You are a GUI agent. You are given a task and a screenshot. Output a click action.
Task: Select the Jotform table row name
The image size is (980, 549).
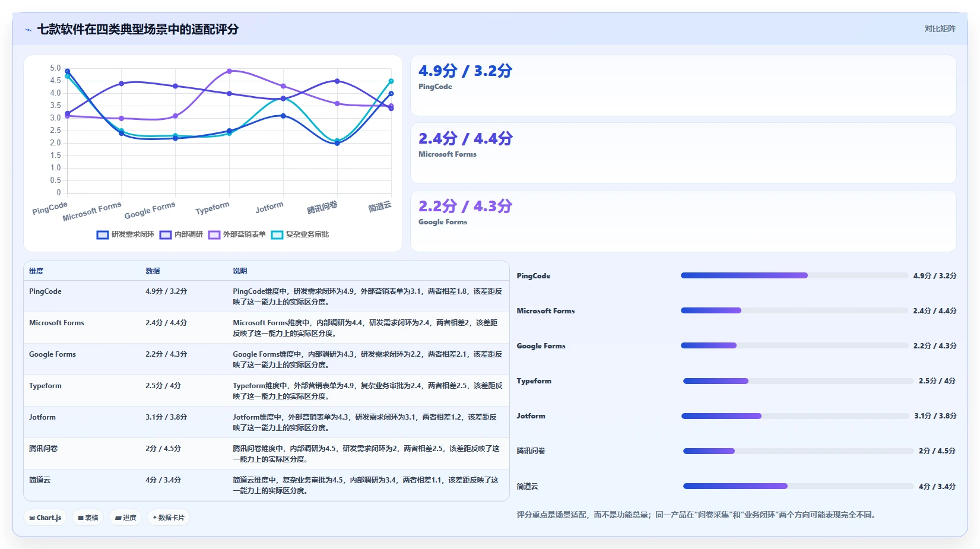42,417
